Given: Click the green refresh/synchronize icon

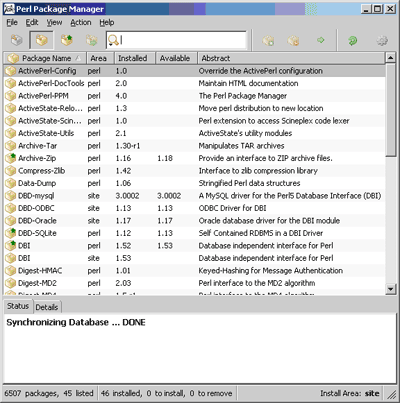Looking at the screenshot, I should point(353,41).
